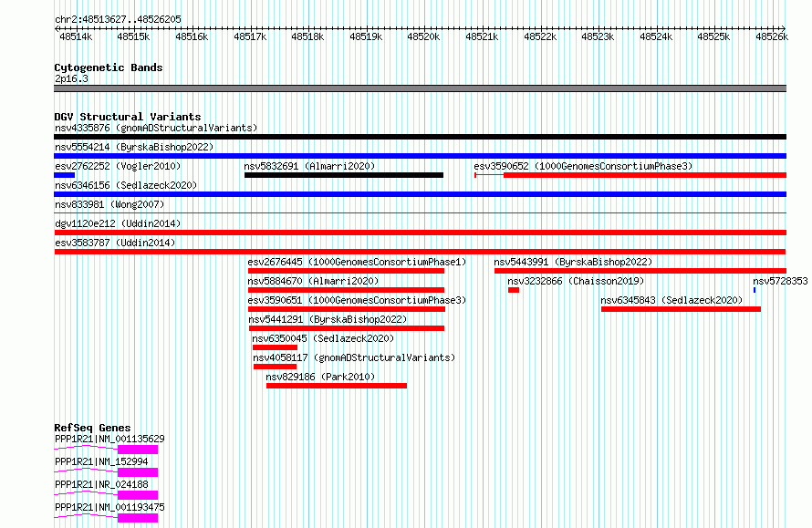
Task: Click the nsv829186 Park2010 label
Action: [x=320, y=377]
